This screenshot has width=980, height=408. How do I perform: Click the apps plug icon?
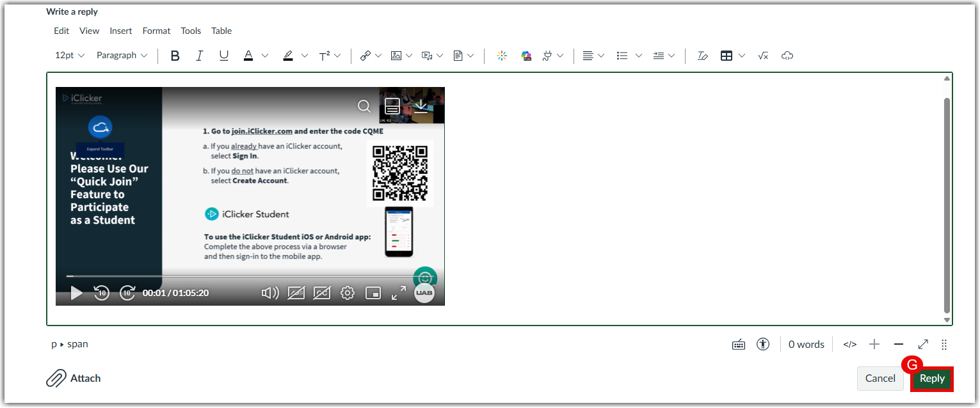coord(547,56)
